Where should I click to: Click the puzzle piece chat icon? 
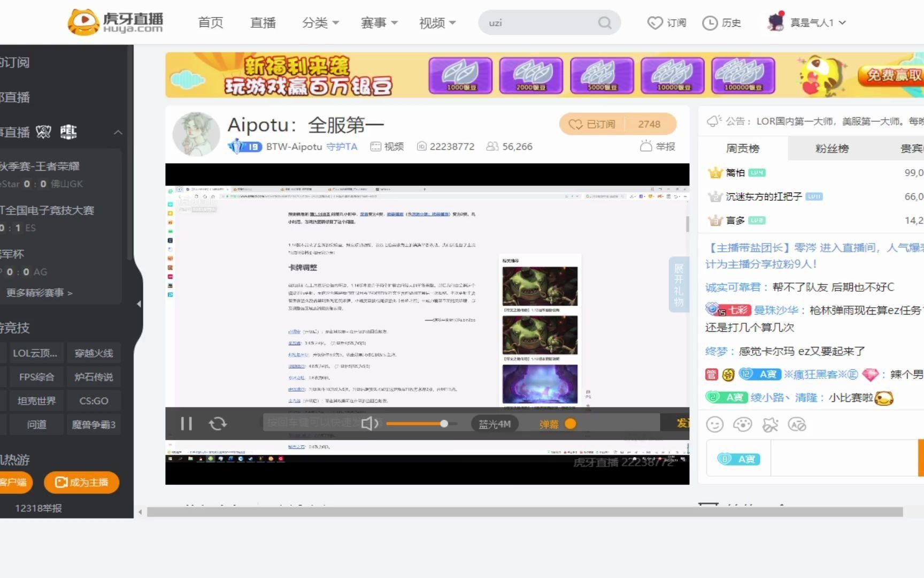tap(770, 424)
